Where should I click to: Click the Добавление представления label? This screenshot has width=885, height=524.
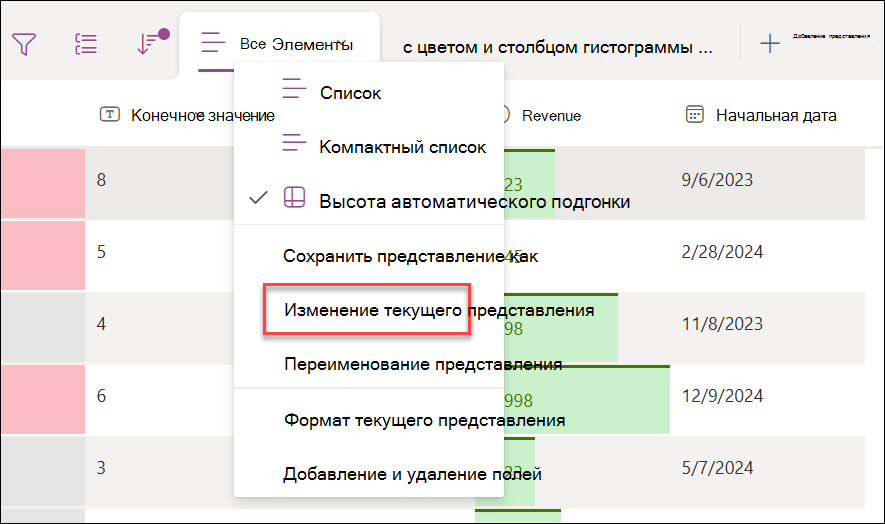coord(831,36)
